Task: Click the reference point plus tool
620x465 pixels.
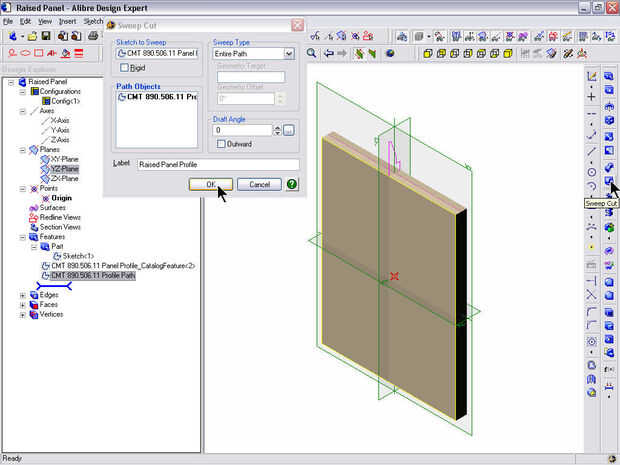Action: point(592,97)
